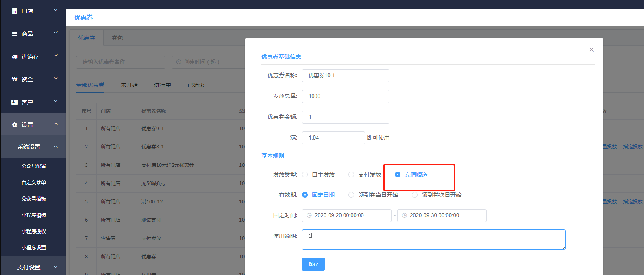Click 指定投放 link in row 2

pos(633,147)
